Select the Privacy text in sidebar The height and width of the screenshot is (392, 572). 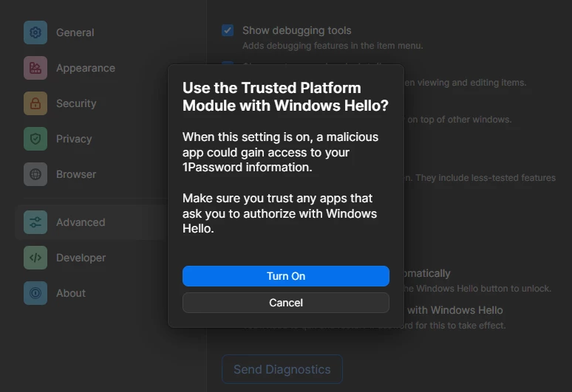pyautogui.click(x=74, y=139)
